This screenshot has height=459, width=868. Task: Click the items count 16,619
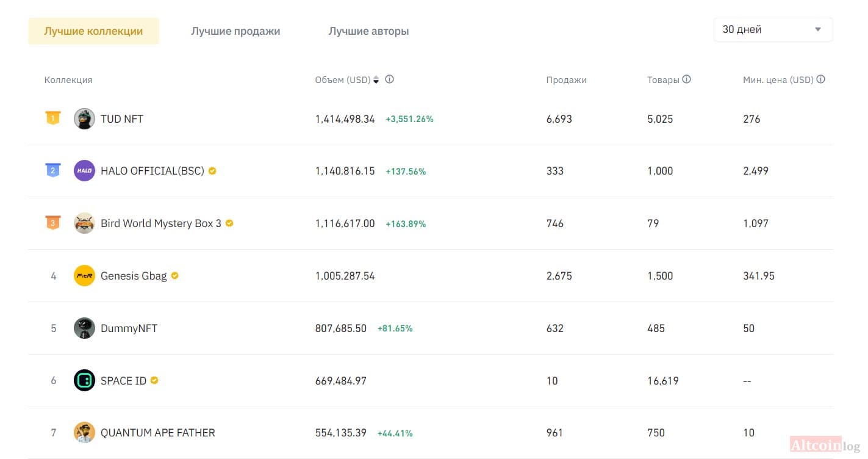coord(663,381)
